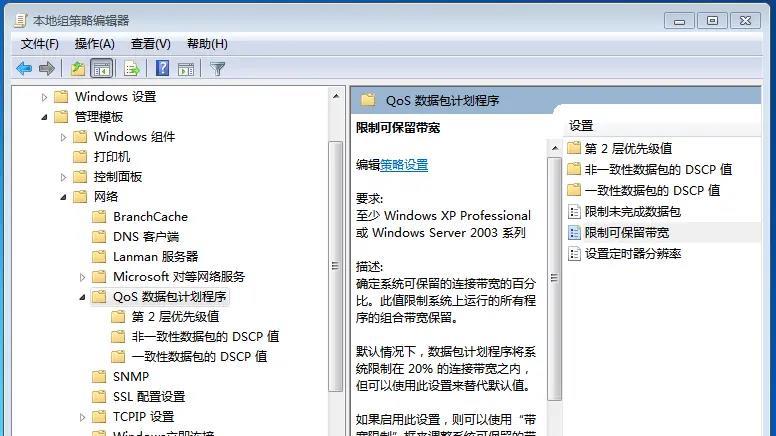Select 第 2 层优先级值 in the tree
776x436 pixels.
coord(175,317)
